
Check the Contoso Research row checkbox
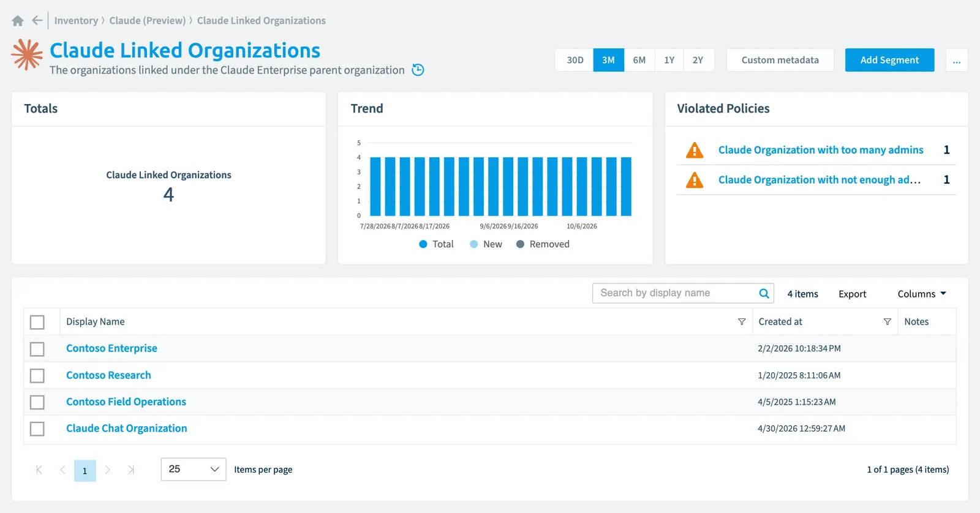pyautogui.click(x=37, y=375)
